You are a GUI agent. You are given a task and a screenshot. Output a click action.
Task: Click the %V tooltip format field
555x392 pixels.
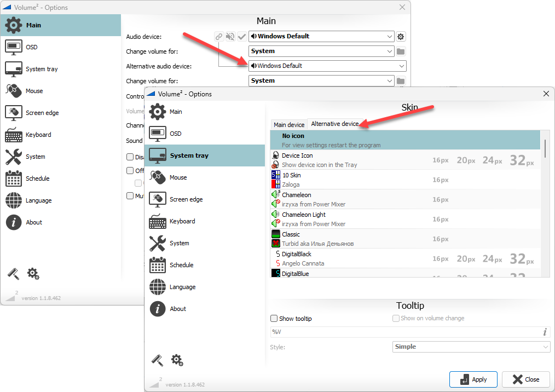(410, 332)
